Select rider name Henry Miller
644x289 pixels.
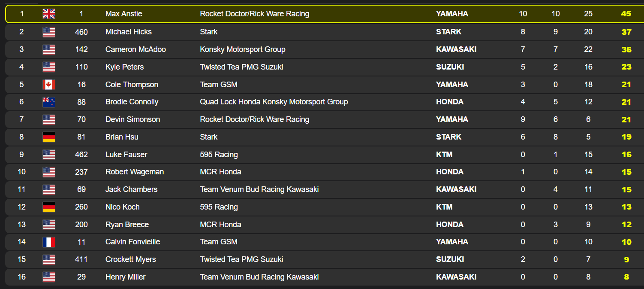click(126, 277)
